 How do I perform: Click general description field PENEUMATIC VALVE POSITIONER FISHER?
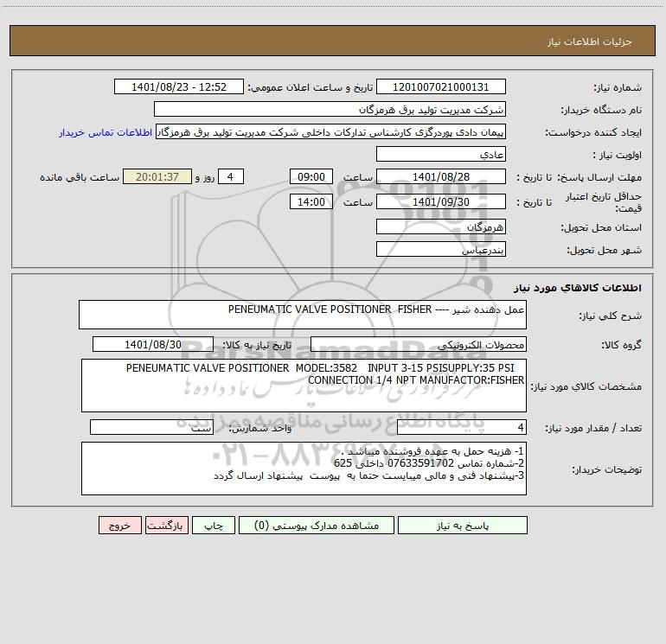click(x=303, y=315)
